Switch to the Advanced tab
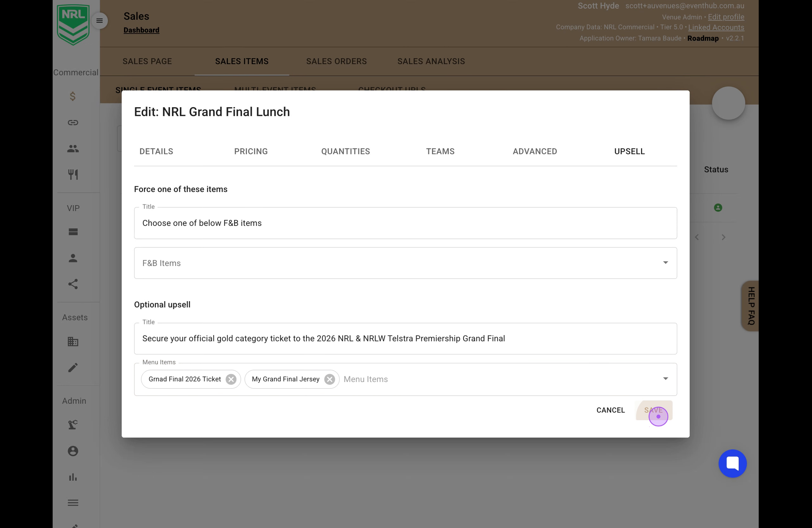The width and height of the screenshot is (812, 528). click(535, 152)
